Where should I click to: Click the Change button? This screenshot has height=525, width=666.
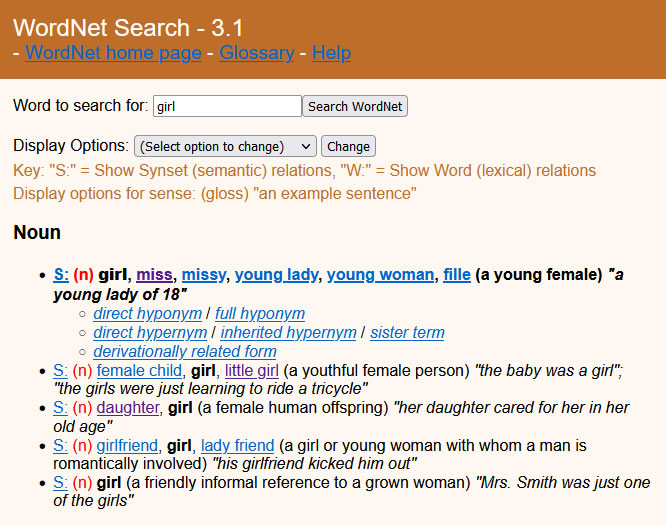pos(348,146)
